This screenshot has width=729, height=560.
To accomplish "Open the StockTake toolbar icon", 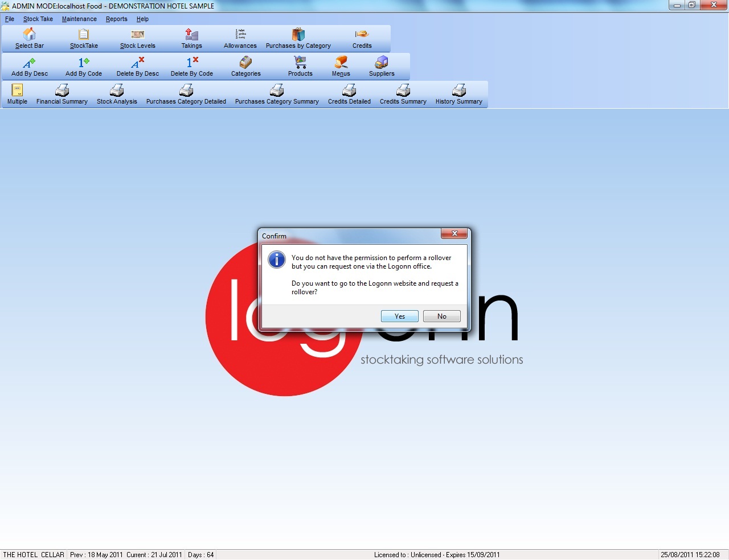I will point(84,39).
